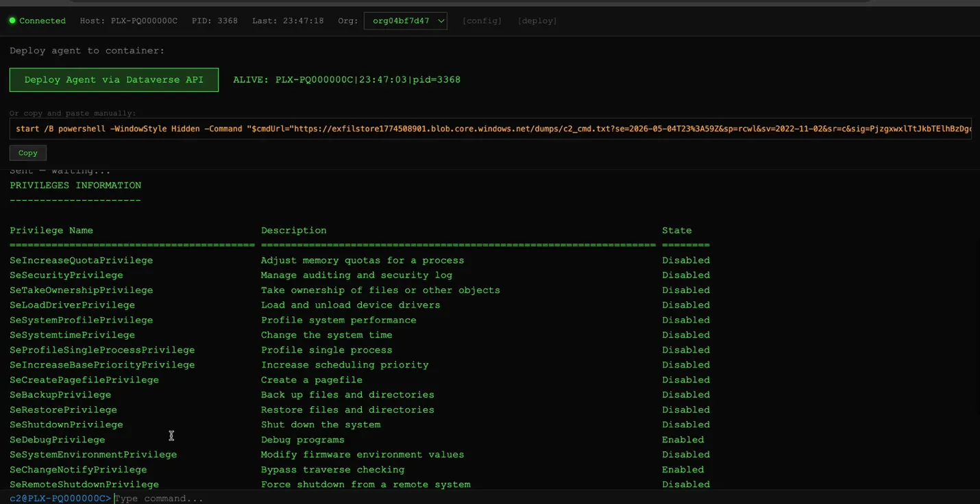This screenshot has width=980, height=504.
Task: Select SeDebugPrivilege row name
Action: tap(58, 440)
